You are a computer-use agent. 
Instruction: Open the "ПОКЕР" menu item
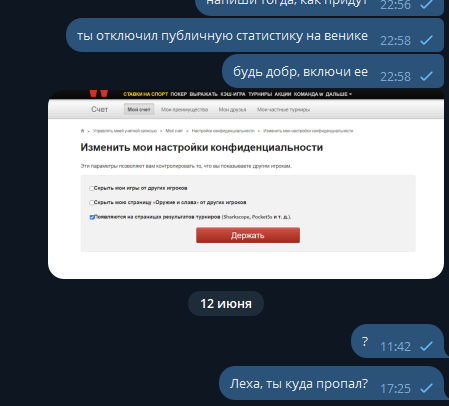pyautogui.click(x=179, y=94)
